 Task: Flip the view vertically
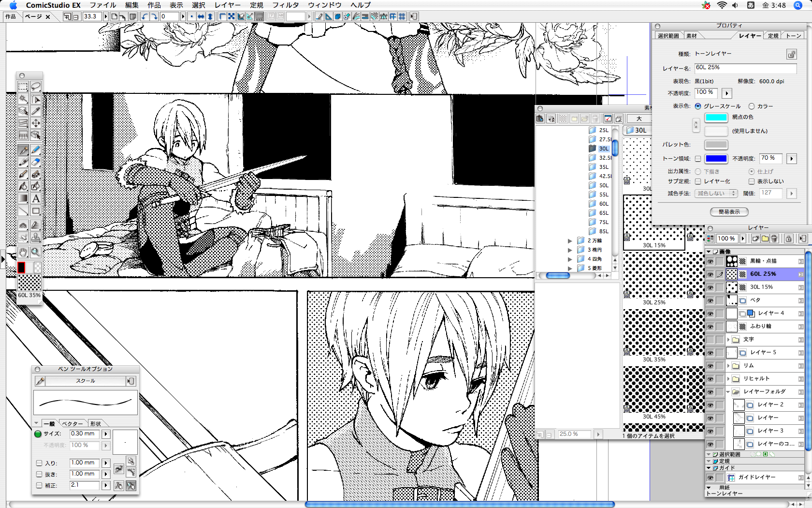click(x=210, y=16)
